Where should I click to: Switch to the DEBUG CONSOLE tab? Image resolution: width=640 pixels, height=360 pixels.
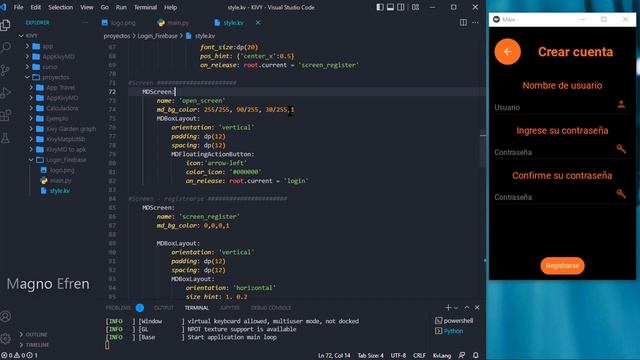point(271,308)
